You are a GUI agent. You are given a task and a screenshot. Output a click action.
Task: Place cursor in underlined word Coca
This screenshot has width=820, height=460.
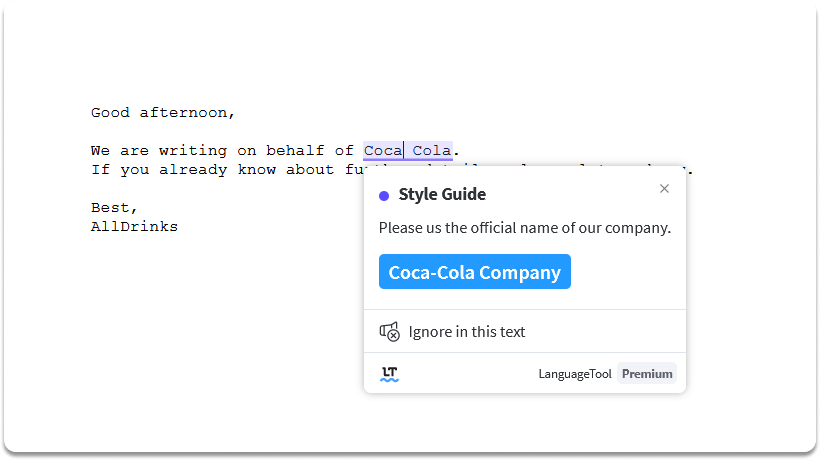(382, 151)
